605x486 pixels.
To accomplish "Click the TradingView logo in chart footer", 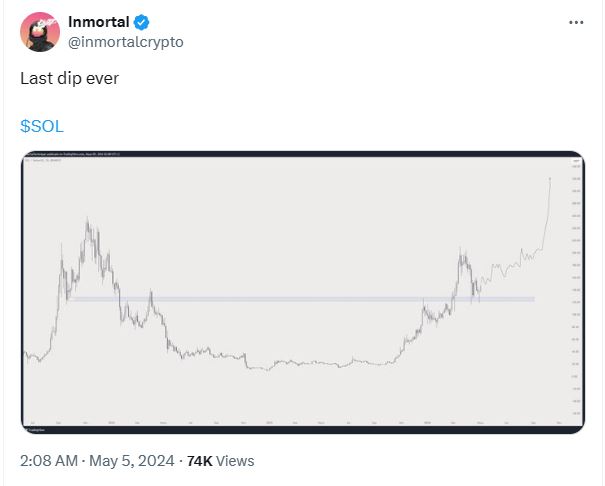I will click(x=35, y=430).
